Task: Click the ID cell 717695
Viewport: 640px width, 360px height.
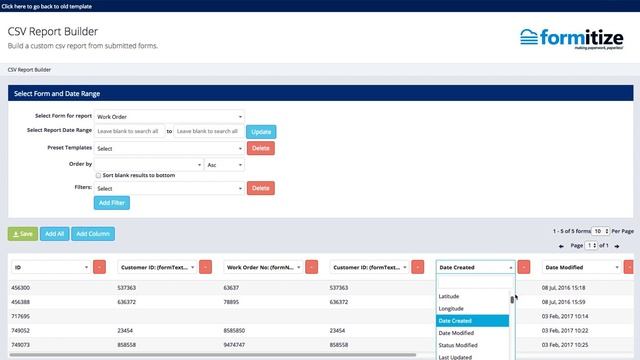Action: 21,316
